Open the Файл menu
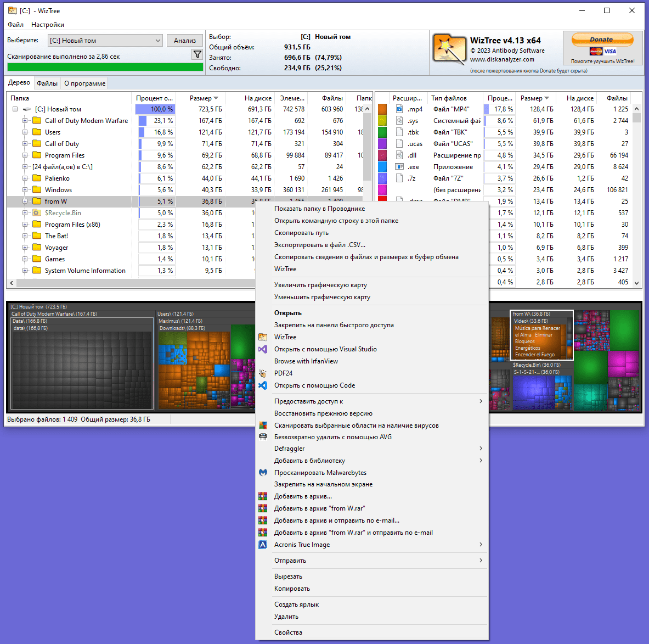Image resolution: width=649 pixels, height=644 pixels. tap(16, 25)
